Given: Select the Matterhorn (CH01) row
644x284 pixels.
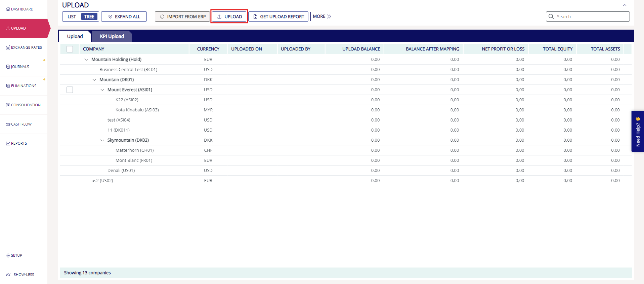Looking at the screenshot, I should point(346,150).
